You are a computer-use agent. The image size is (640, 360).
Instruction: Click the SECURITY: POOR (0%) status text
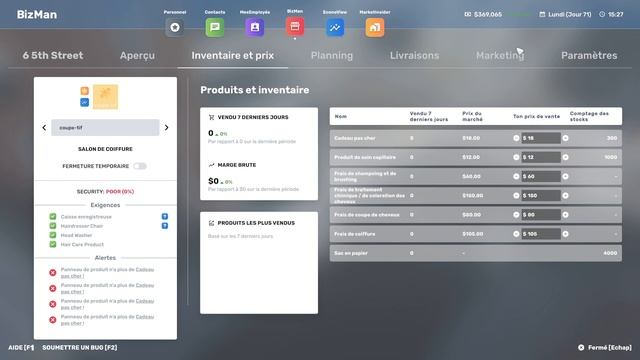[x=105, y=191]
